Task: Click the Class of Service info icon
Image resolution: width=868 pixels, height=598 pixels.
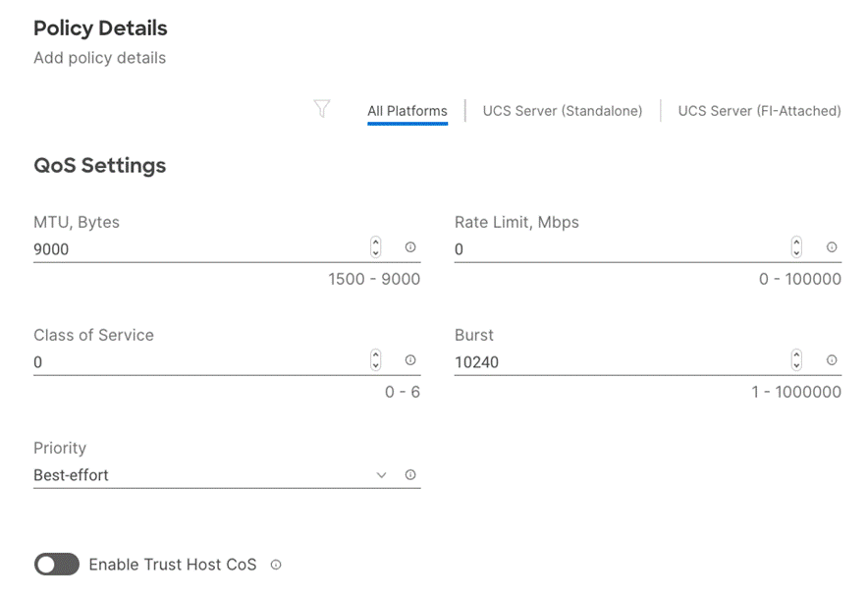Action: [x=412, y=361]
